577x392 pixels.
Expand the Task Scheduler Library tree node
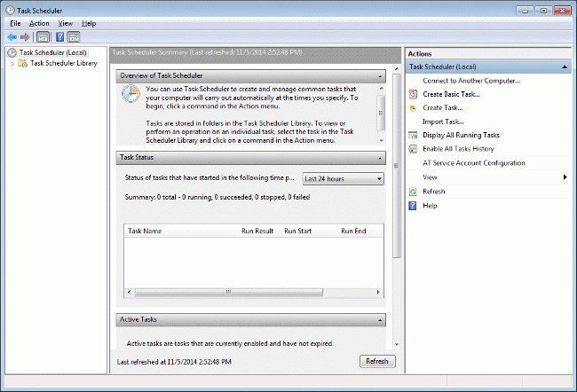coord(13,64)
